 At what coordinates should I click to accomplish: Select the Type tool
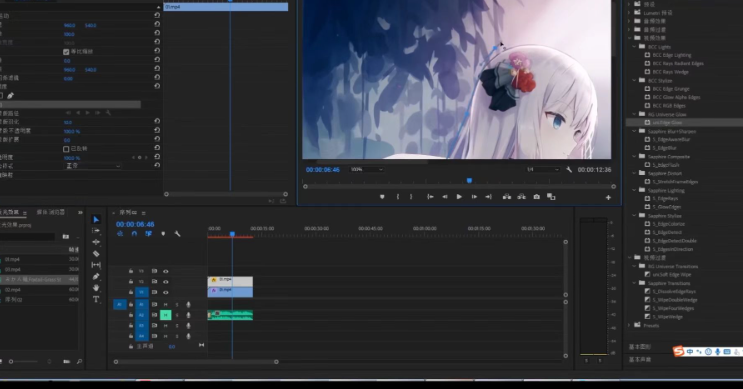[96, 299]
